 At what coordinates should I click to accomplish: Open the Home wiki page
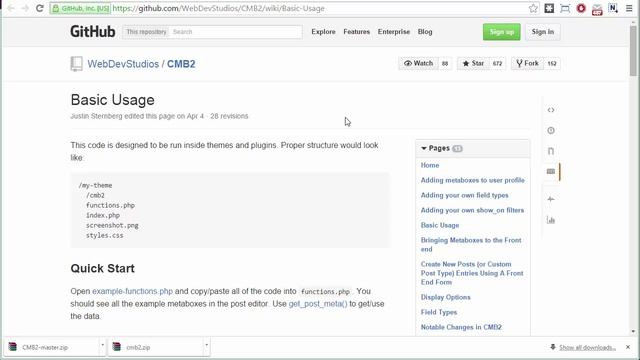(x=430, y=165)
